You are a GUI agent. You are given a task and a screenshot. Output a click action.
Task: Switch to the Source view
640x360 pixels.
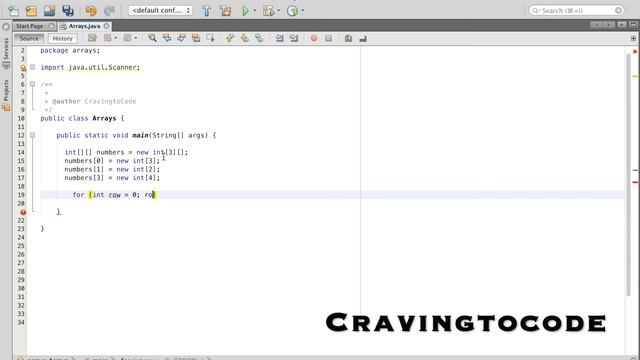coord(29,38)
